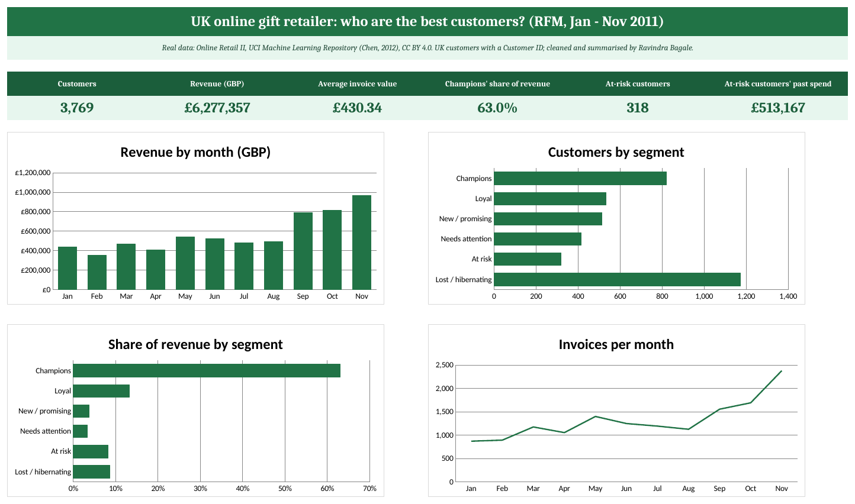Select the "Invoices per month" chart title
This screenshot has height=504, width=855.
[616, 344]
